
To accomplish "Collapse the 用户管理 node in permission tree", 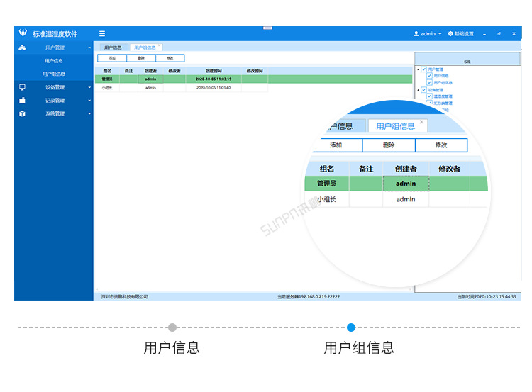I will (419, 69).
